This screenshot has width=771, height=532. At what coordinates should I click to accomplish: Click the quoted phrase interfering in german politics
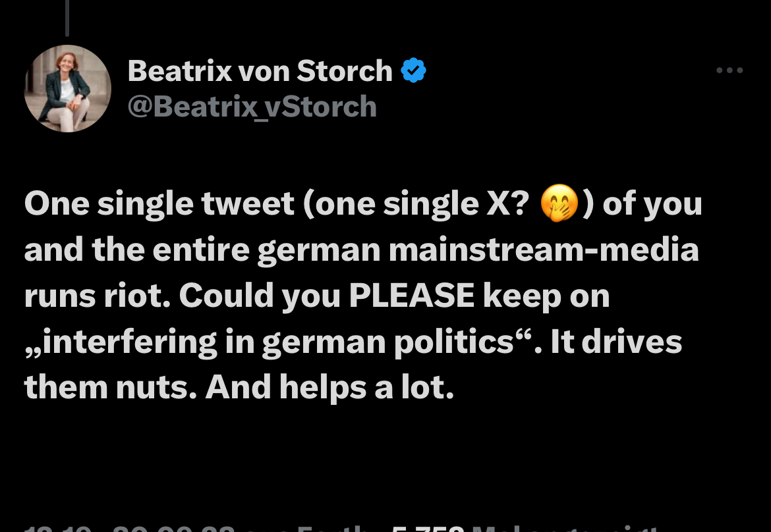[278, 342]
